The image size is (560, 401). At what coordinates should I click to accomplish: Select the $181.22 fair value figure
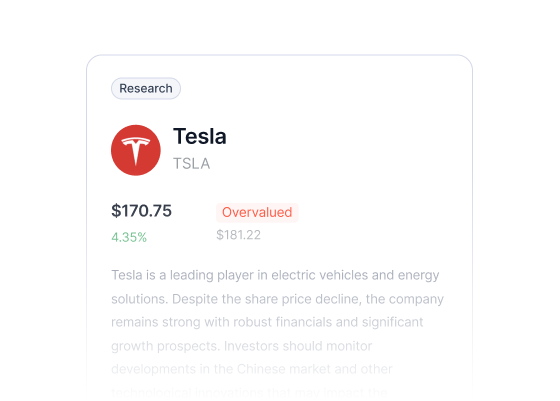[239, 235]
